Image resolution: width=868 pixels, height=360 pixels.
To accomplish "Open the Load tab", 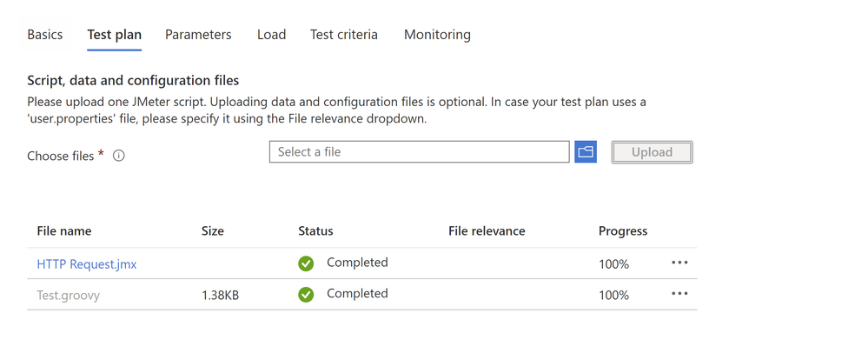I will tap(271, 34).
